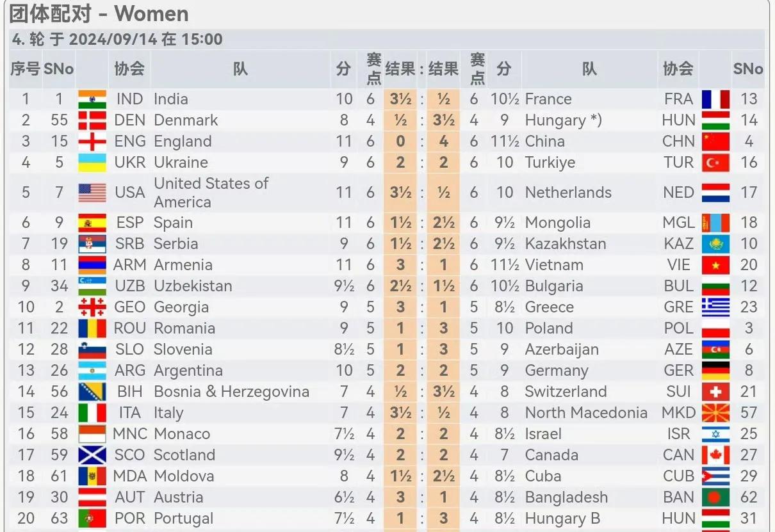
Task: Click the Scotland flag icon
Action: (92, 455)
